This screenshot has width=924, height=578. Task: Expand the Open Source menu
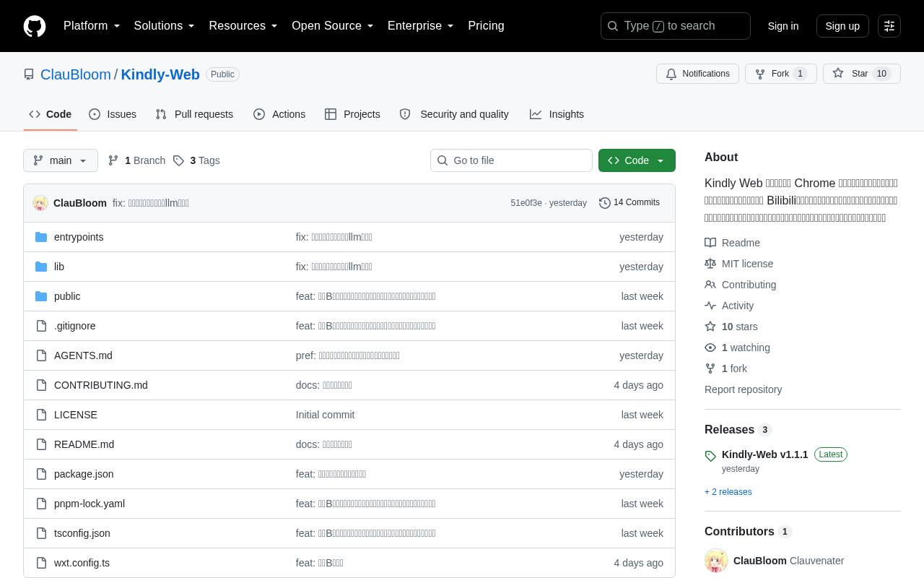pos(333,26)
